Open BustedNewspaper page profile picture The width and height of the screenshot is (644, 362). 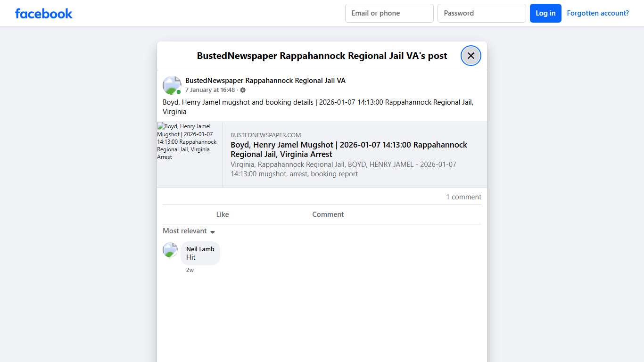pyautogui.click(x=172, y=85)
